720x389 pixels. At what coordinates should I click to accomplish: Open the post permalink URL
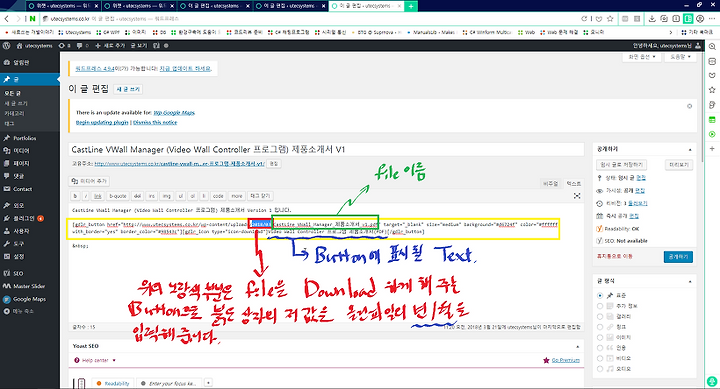pos(180,163)
